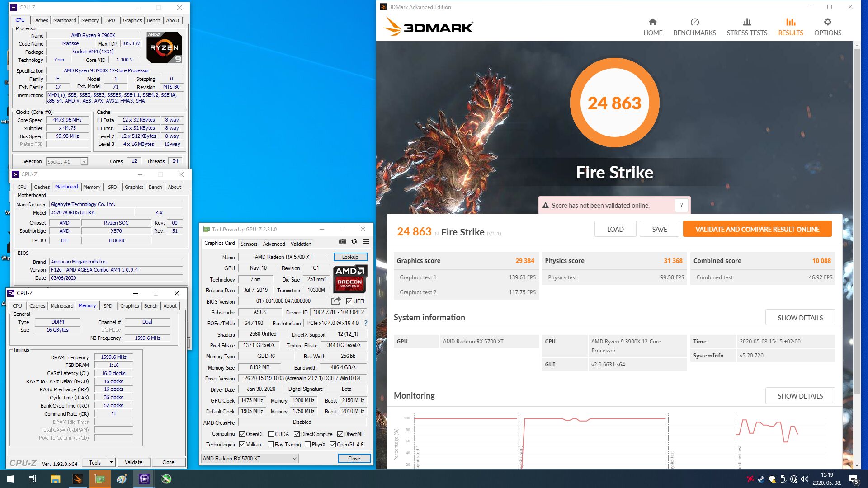
Task: Toggle PhysX checkbox
Action: [x=307, y=445]
